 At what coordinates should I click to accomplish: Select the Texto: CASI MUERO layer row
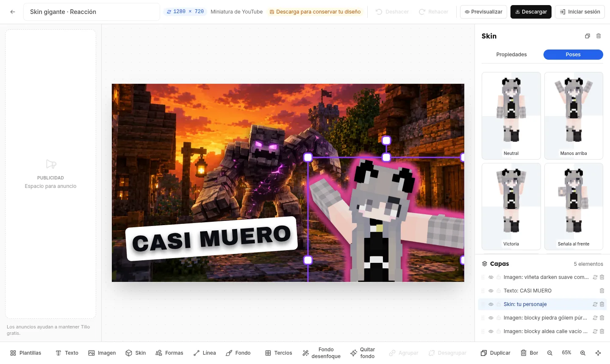click(542, 291)
